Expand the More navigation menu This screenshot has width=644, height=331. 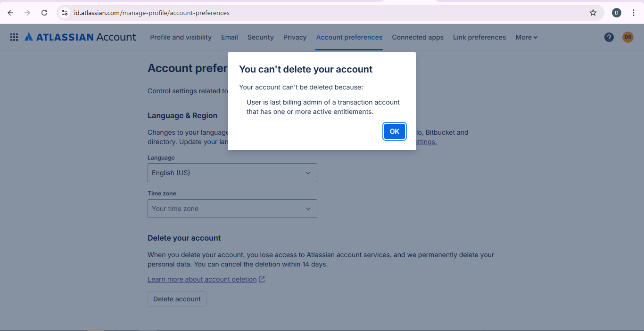(526, 37)
